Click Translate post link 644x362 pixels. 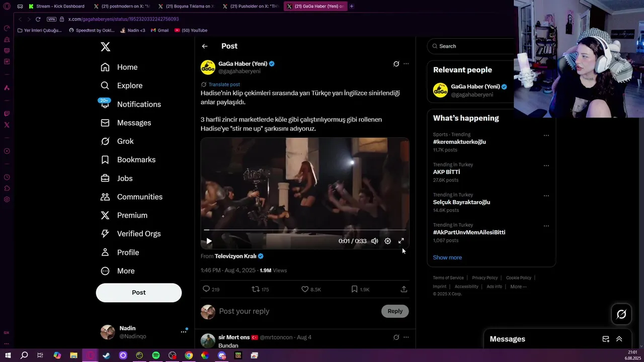[224, 84]
